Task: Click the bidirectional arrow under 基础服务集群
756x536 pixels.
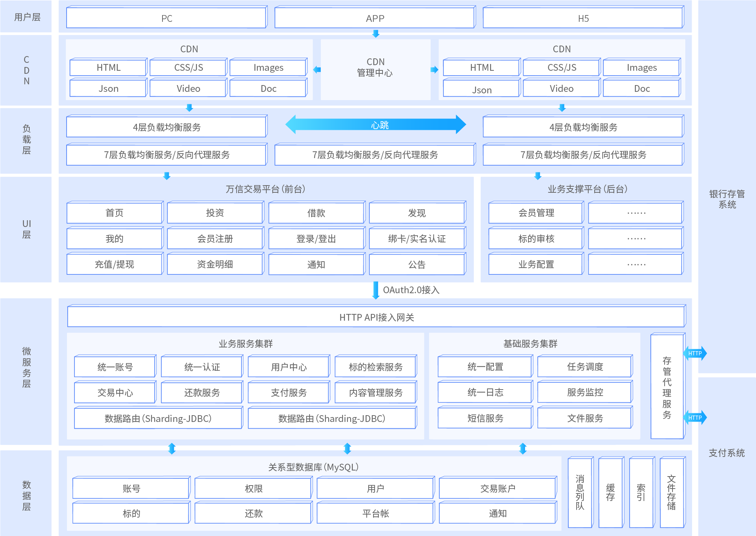Action: coord(522,448)
